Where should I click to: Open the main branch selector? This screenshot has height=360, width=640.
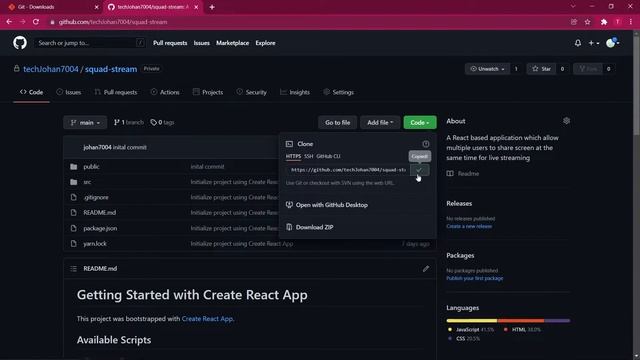[85, 122]
